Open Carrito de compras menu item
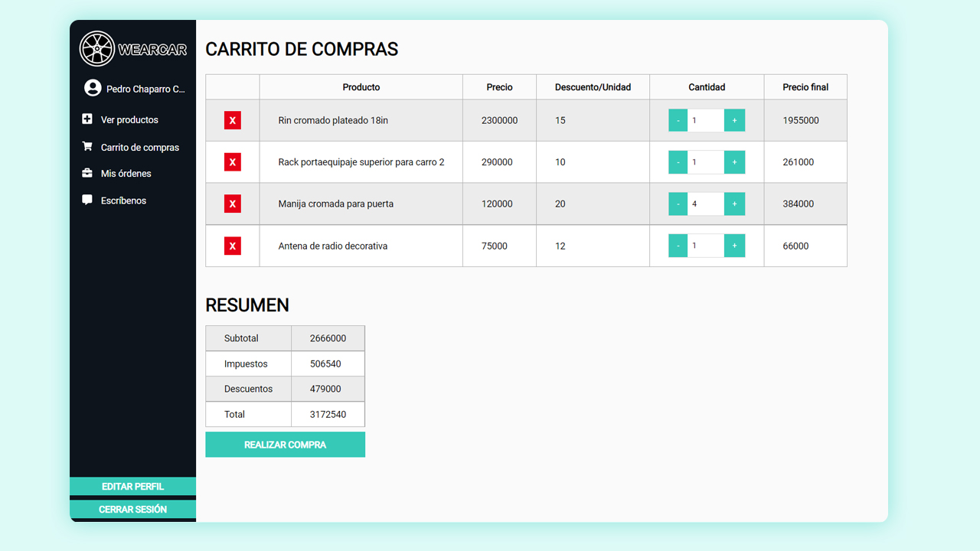 click(x=140, y=147)
